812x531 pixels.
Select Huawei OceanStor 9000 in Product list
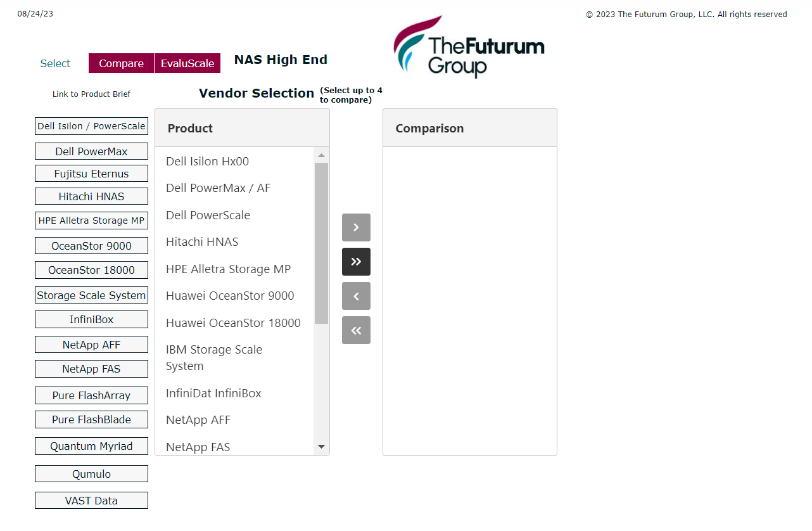(235, 296)
